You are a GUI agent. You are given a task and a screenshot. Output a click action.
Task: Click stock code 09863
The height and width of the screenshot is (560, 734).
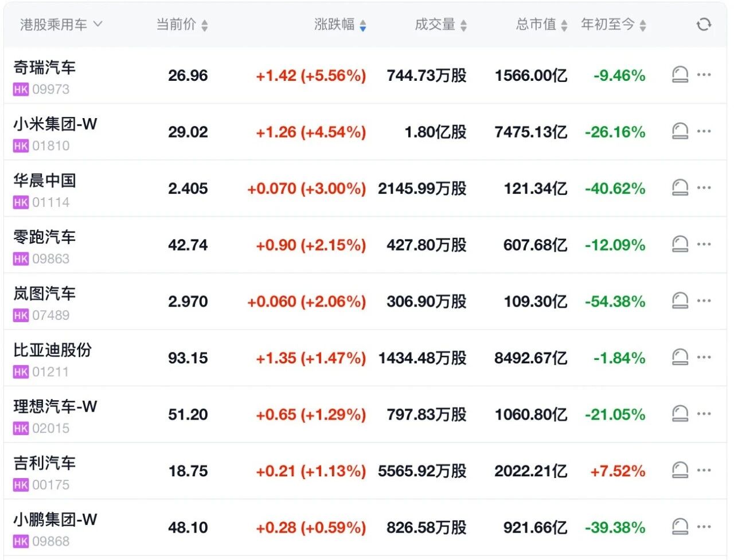pyautogui.click(x=51, y=259)
